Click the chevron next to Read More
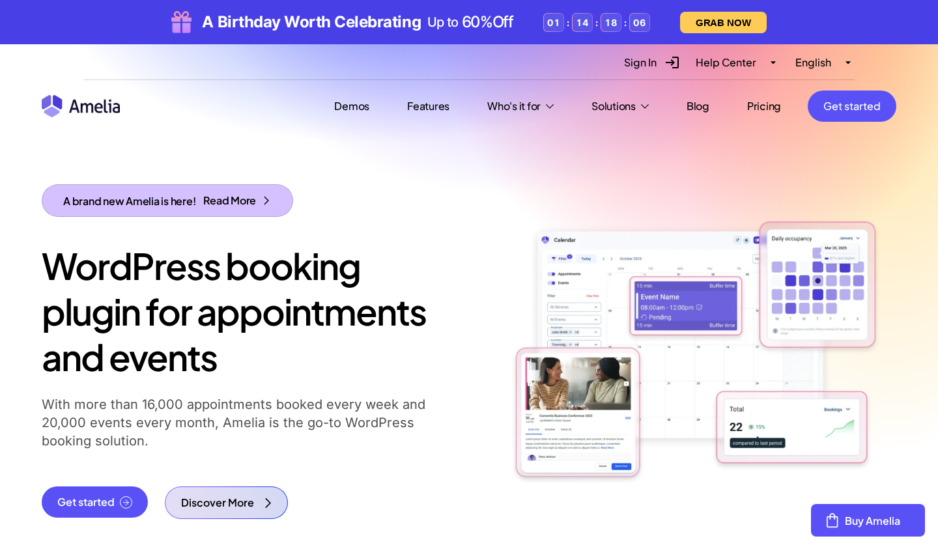This screenshot has height=560, width=938. coord(266,201)
